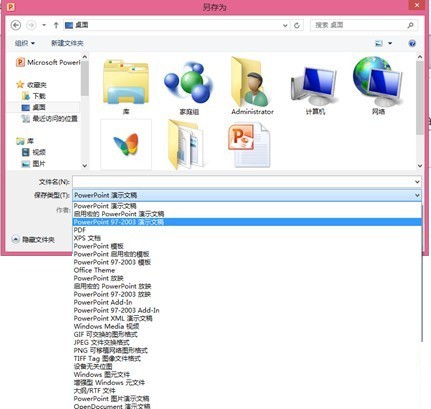This screenshot has width=431, height=409.
Task: Open the 组织 menu
Action: click(25, 43)
